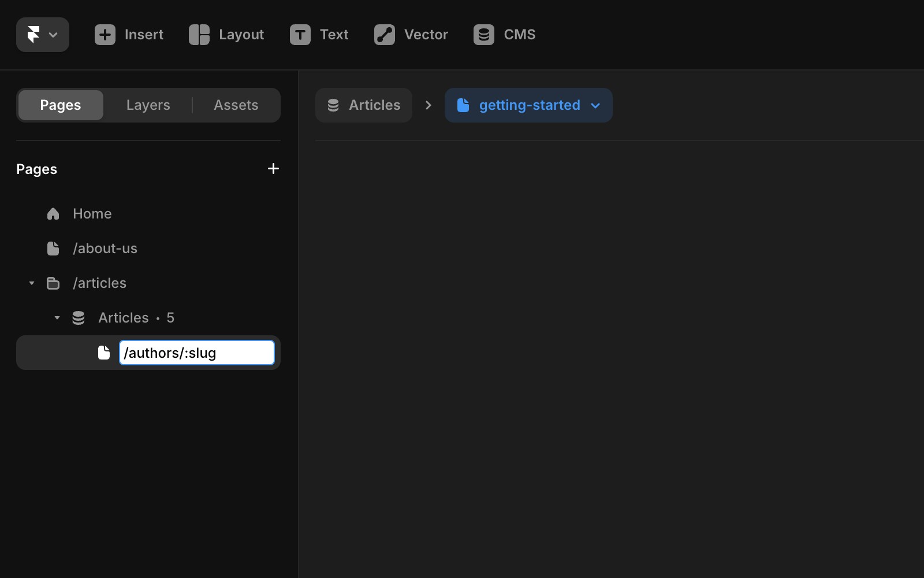Open the /about-us page
Viewport: 924px width, 578px height.
[105, 248]
